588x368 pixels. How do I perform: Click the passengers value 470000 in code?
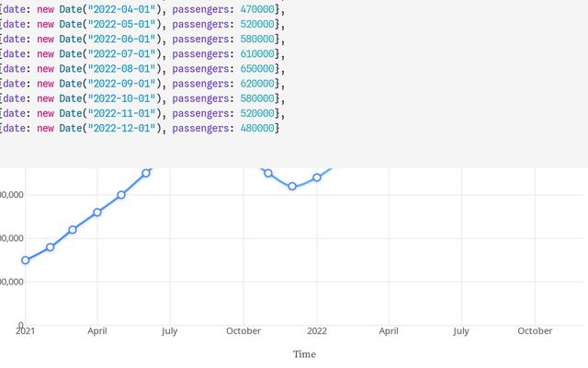pyautogui.click(x=257, y=9)
